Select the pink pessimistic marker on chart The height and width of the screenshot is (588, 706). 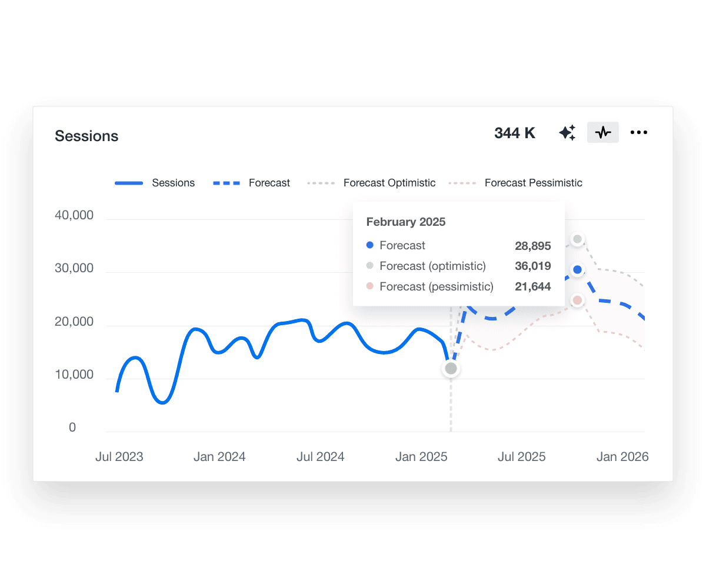[x=577, y=300]
